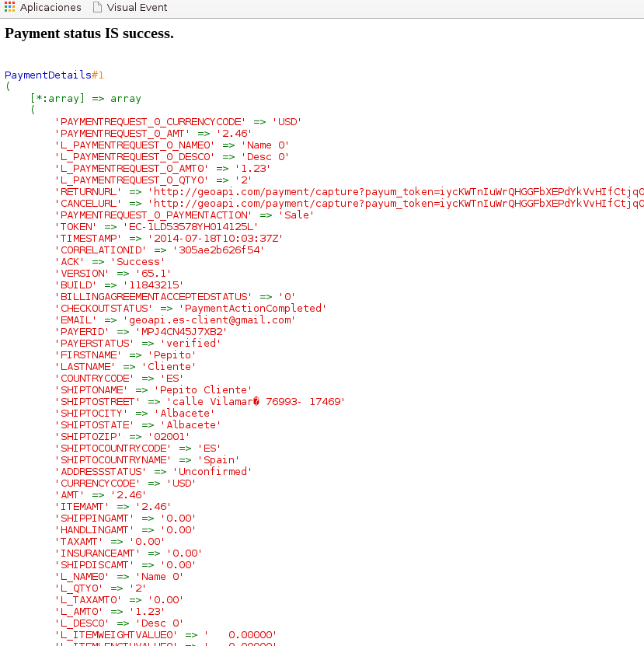Image resolution: width=644 pixels, height=646 pixels.
Task: Select email 'geoapi.es-client@gmail.com'
Action: click(x=209, y=320)
